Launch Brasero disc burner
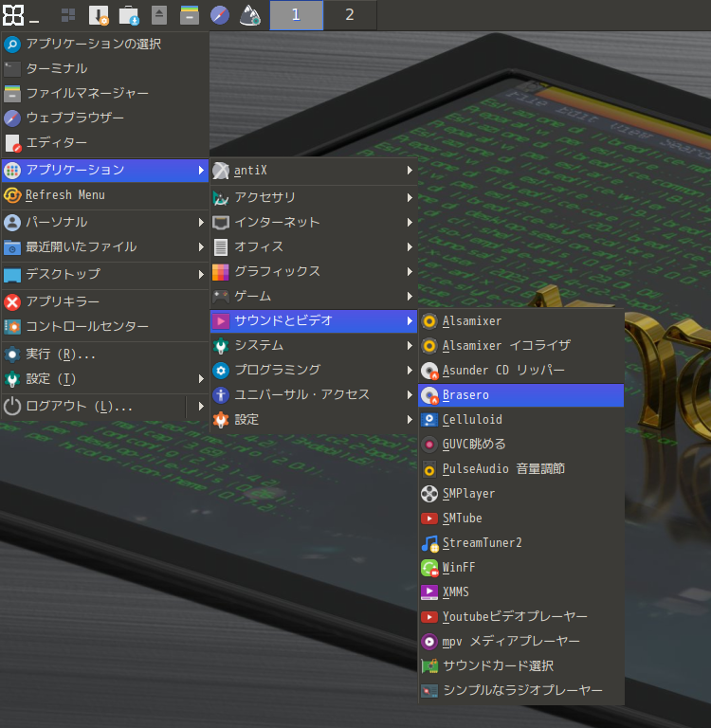The height and width of the screenshot is (728, 711). (x=520, y=395)
